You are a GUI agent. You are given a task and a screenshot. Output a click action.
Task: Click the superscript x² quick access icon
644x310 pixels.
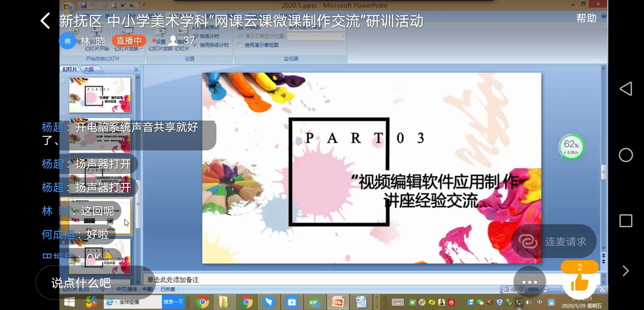[x=123, y=5]
